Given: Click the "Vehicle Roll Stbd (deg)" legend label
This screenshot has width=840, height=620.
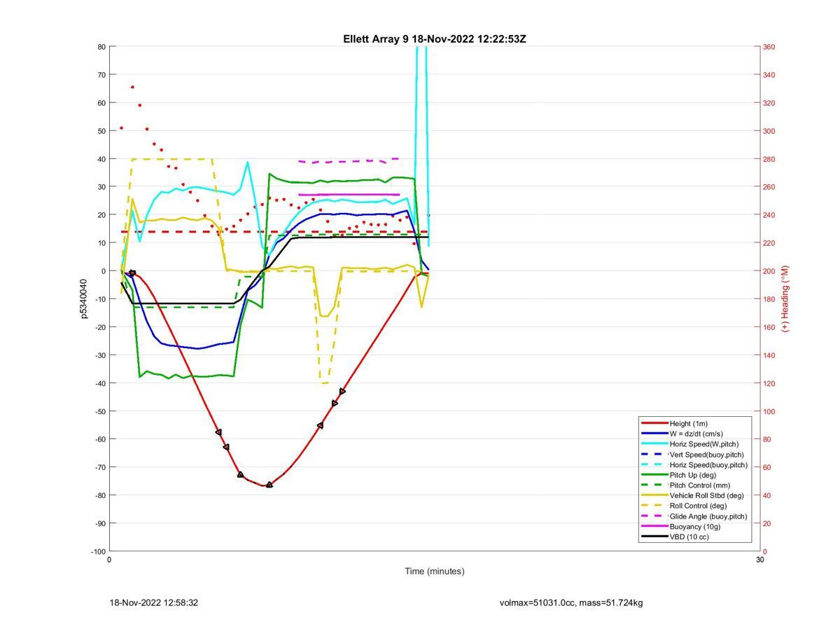Looking at the screenshot, I should click(706, 495).
